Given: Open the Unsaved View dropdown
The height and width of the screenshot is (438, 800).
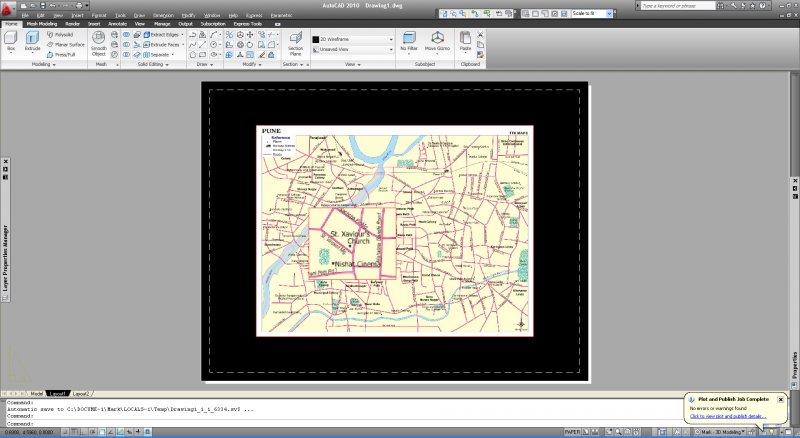Looking at the screenshot, I should pyautogui.click(x=352, y=48).
